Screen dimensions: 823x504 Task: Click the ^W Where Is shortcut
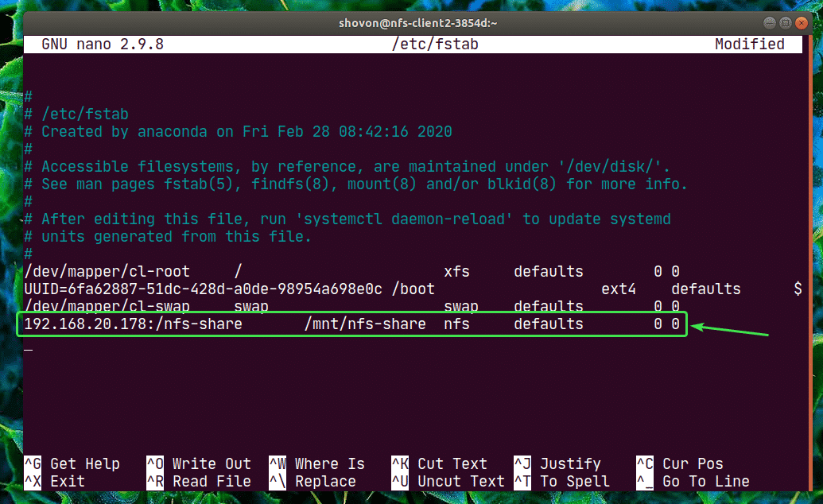coord(317,463)
